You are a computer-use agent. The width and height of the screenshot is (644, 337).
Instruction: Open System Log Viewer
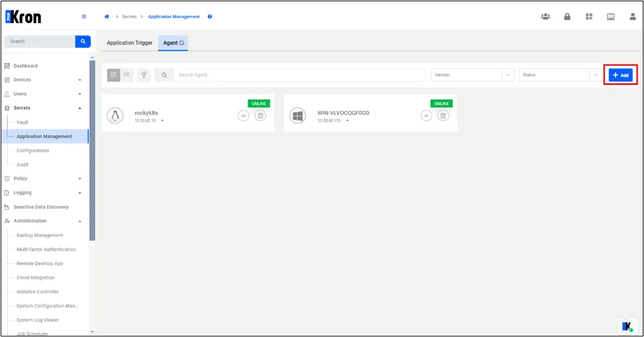click(x=38, y=320)
